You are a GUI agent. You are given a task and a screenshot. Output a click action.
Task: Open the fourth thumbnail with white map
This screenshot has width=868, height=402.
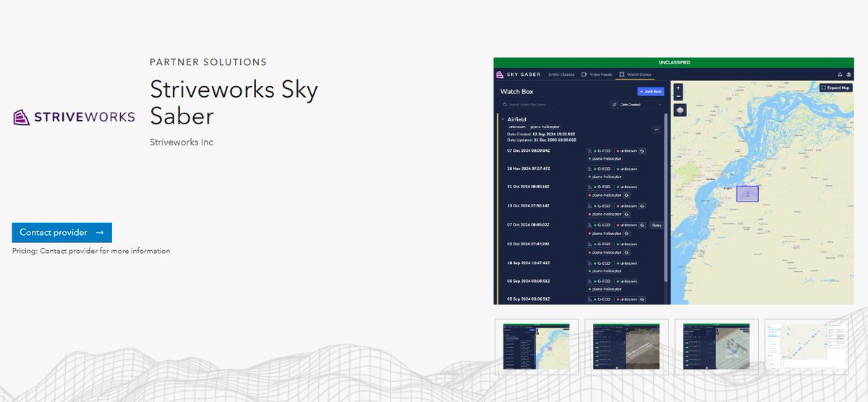click(806, 347)
